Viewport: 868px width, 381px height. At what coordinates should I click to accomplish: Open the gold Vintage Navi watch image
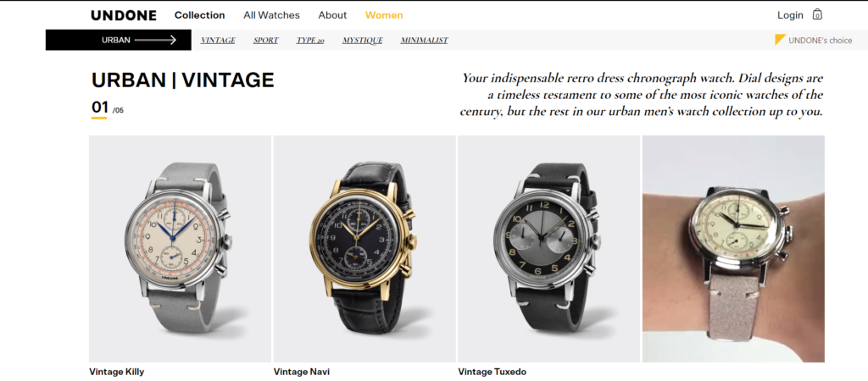364,249
